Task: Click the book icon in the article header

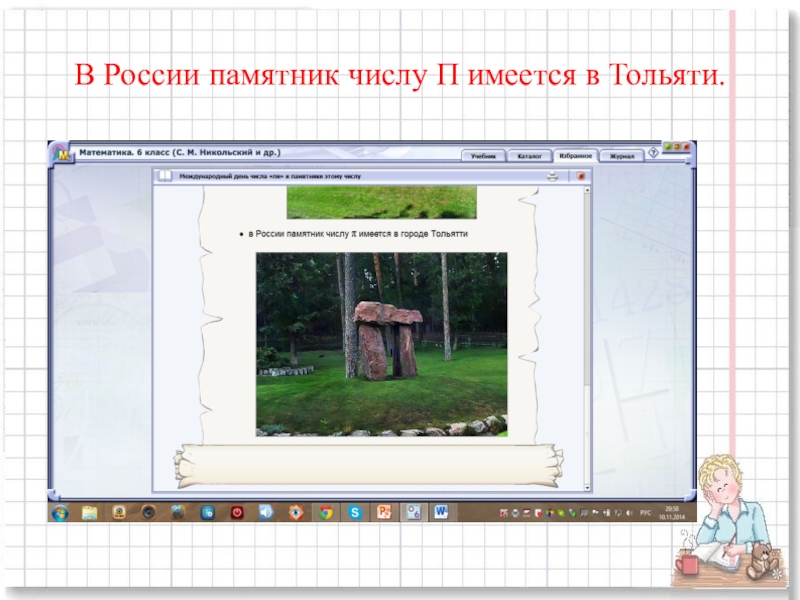Action: [164, 176]
